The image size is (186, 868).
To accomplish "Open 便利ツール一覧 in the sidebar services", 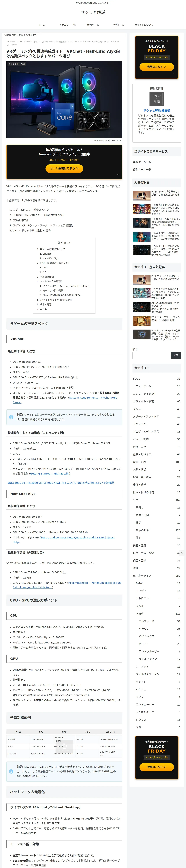I will click(142, 170).
